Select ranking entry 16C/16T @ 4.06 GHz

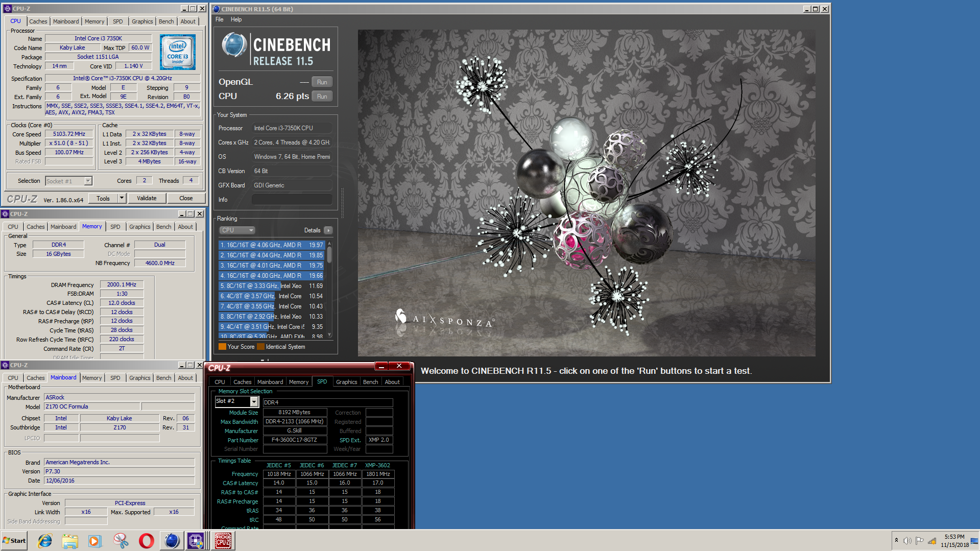[271, 245]
